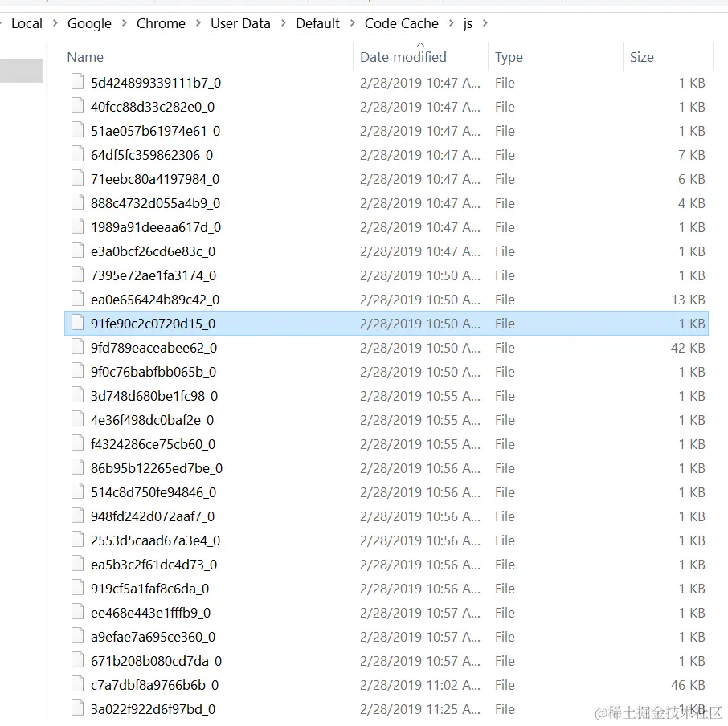Select filename ee468e443e1fffb9_0
Image resolution: width=728 pixels, height=726 pixels.
coord(151,612)
